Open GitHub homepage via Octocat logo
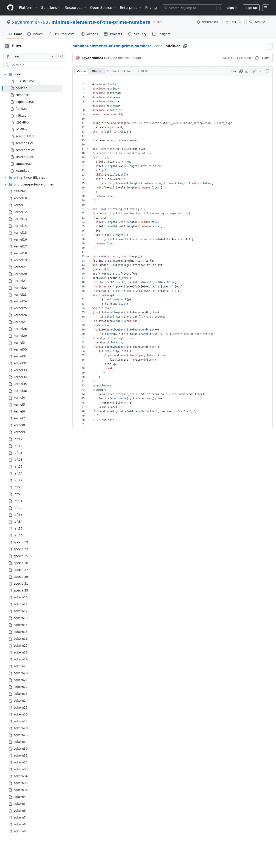The image size is (276, 868). [x=11, y=7]
